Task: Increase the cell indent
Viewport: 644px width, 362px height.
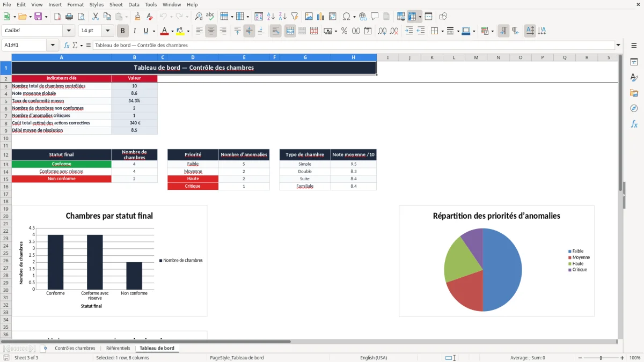Action: 409,31
